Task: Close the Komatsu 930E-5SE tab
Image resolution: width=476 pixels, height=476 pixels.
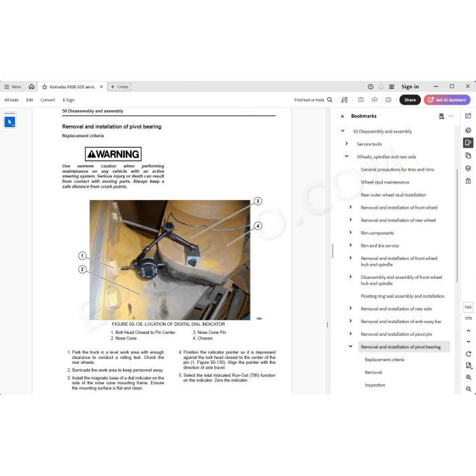Action: point(101,87)
